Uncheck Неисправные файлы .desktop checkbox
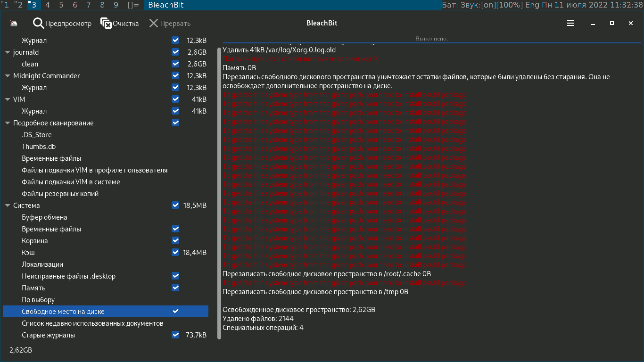The height and width of the screenshot is (362, 644). pos(175,276)
